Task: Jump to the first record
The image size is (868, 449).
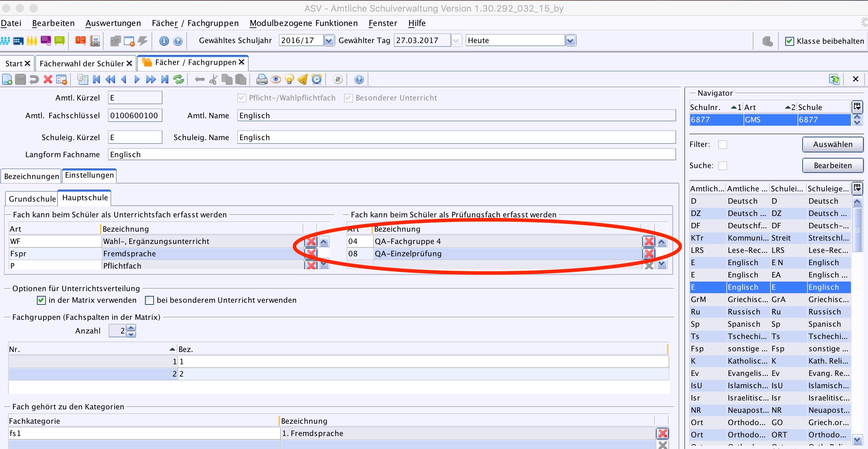Action: click(x=96, y=80)
